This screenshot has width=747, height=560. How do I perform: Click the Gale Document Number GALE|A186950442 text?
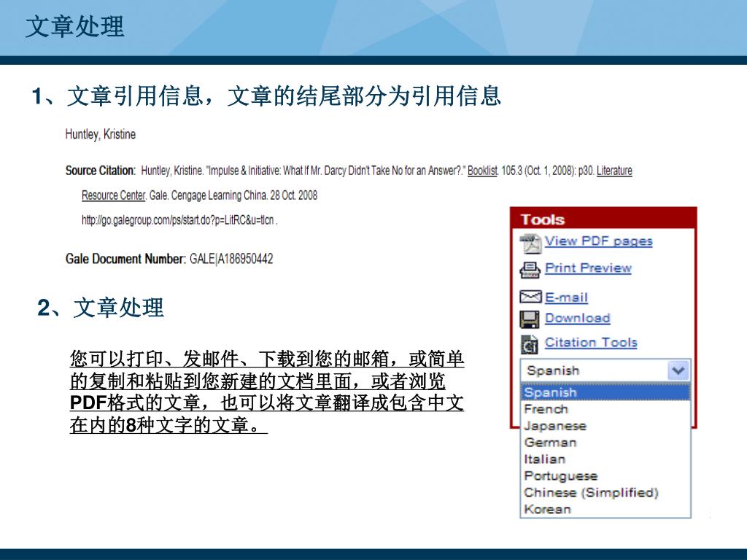click(169, 259)
